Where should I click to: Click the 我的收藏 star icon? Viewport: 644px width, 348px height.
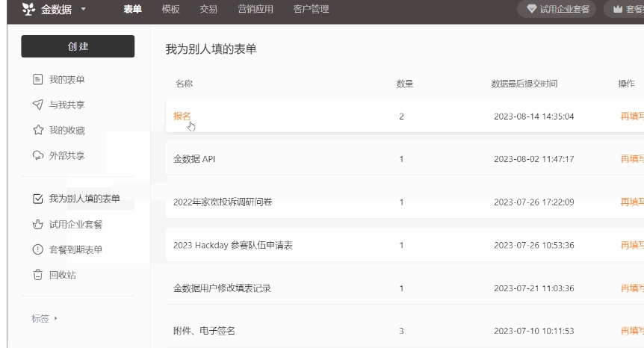38,130
